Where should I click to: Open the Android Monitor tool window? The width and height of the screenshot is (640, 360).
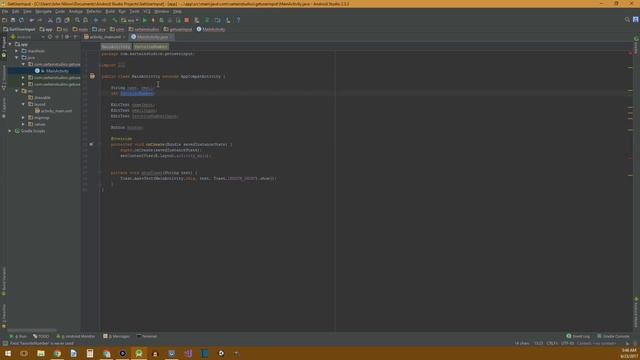click(76, 336)
